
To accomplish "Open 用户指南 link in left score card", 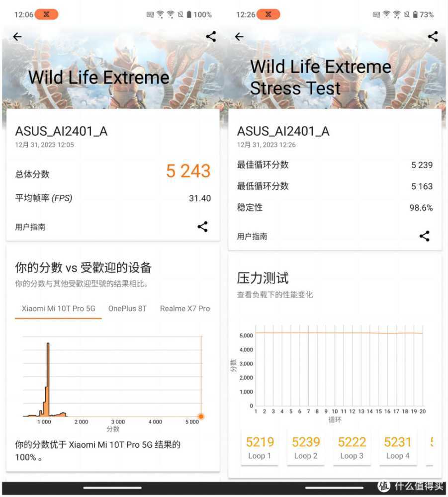I will pos(30,227).
